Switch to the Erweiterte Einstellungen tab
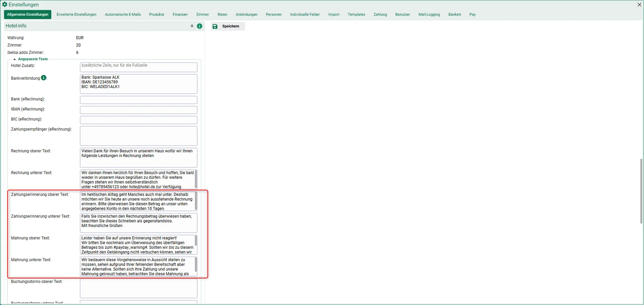This screenshot has height=305, width=644. [76, 14]
